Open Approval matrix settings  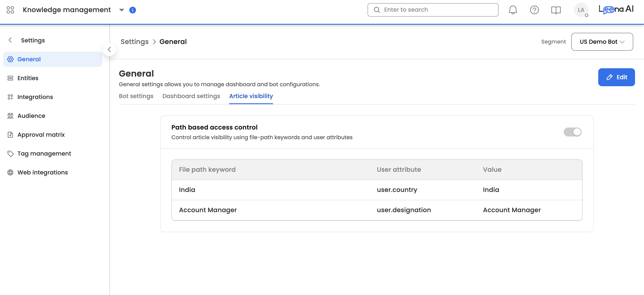pyautogui.click(x=41, y=135)
